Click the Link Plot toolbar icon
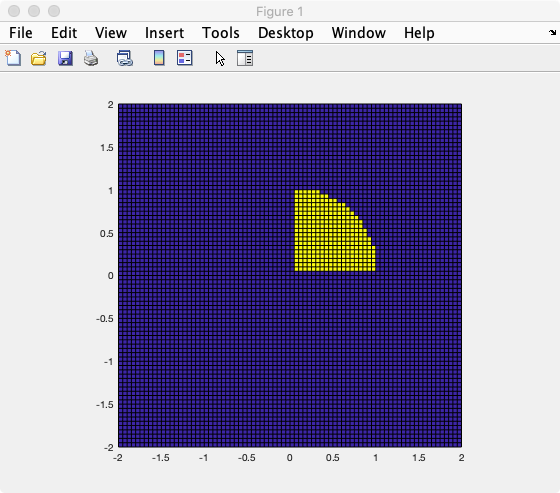Image resolution: width=560 pixels, height=493 pixels. (x=125, y=58)
